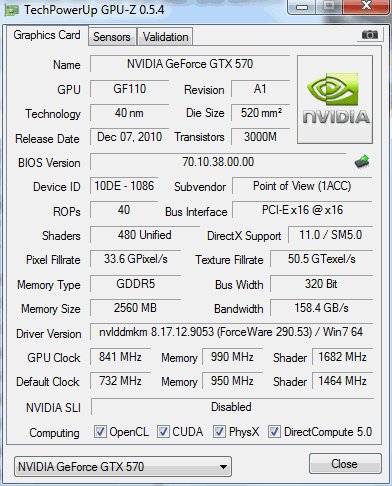This screenshot has height=486, width=392.
Task: Click the Bandwidth 158.4 GB/s field
Action: 321,308
